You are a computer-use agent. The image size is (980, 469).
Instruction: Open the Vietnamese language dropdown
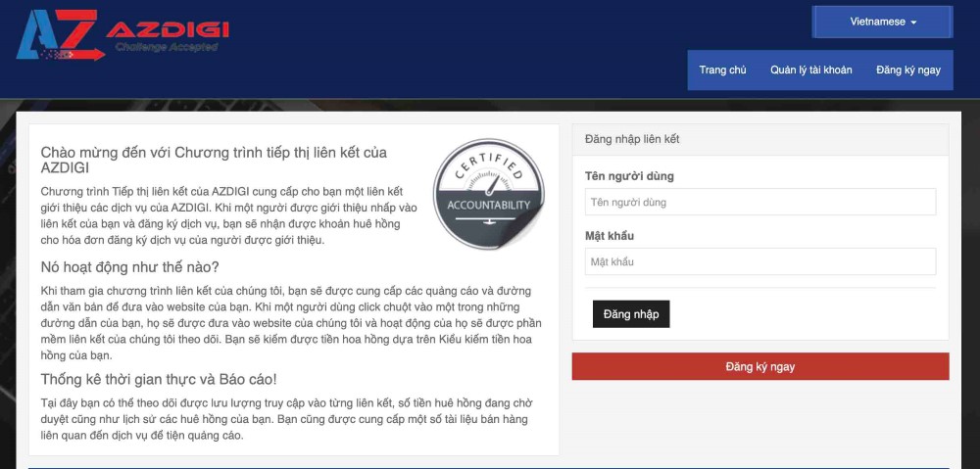pos(883,22)
